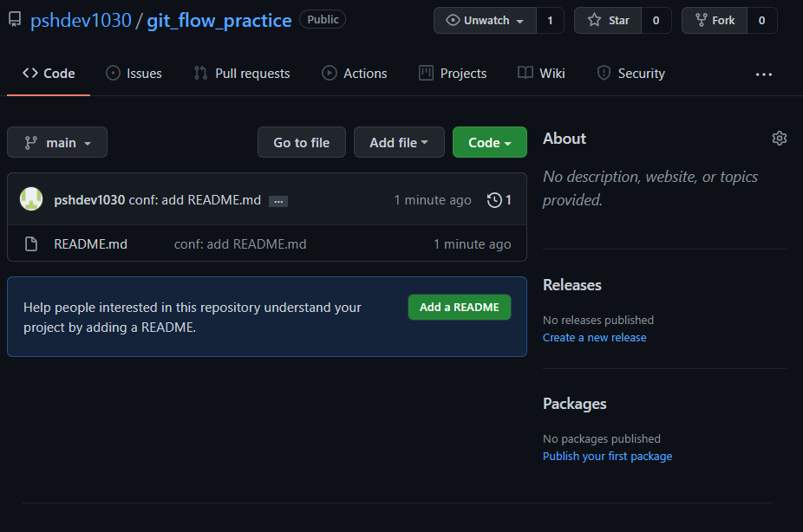The width and height of the screenshot is (803, 532).
Task: Open the Pull requests tab
Action: coord(242,74)
